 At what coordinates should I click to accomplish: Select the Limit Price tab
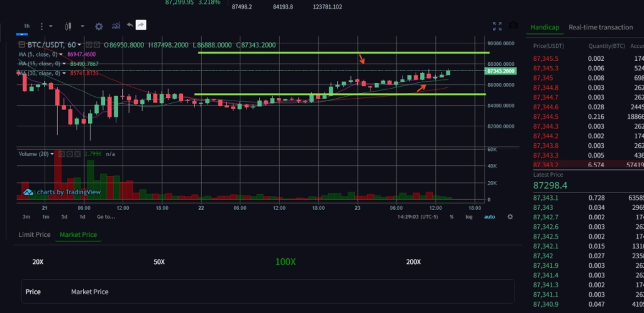click(x=35, y=234)
